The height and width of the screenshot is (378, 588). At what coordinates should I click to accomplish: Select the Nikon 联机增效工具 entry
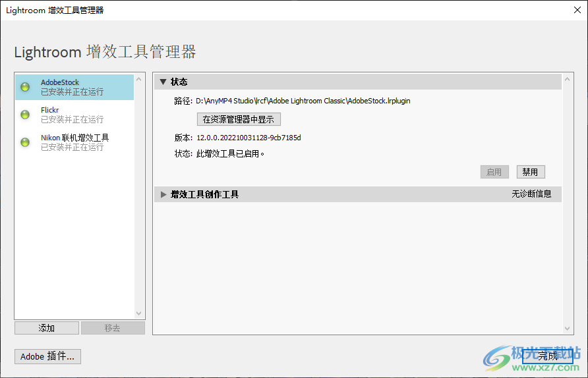[x=74, y=142]
